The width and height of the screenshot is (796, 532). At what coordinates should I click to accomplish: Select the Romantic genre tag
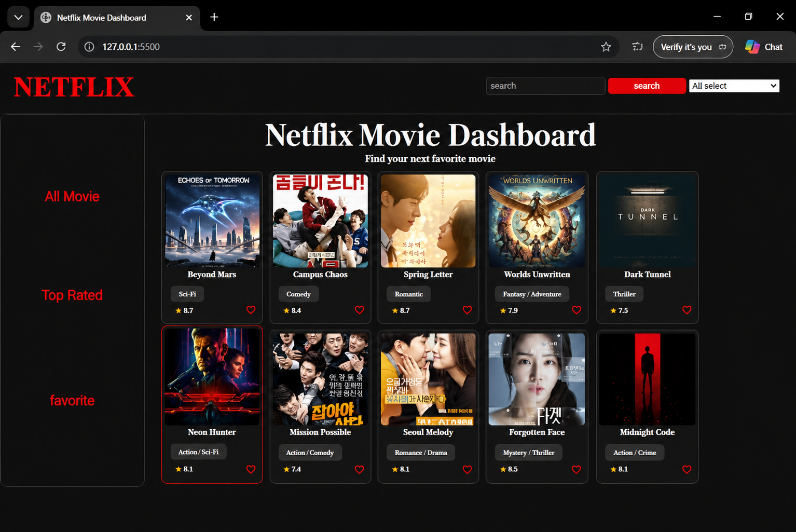click(x=409, y=294)
